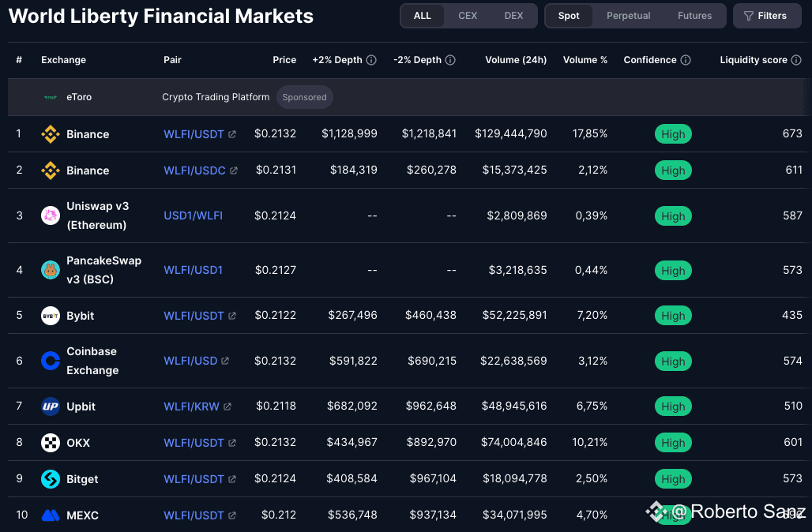
Task: Switch to the CEX filter
Action: (x=468, y=16)
